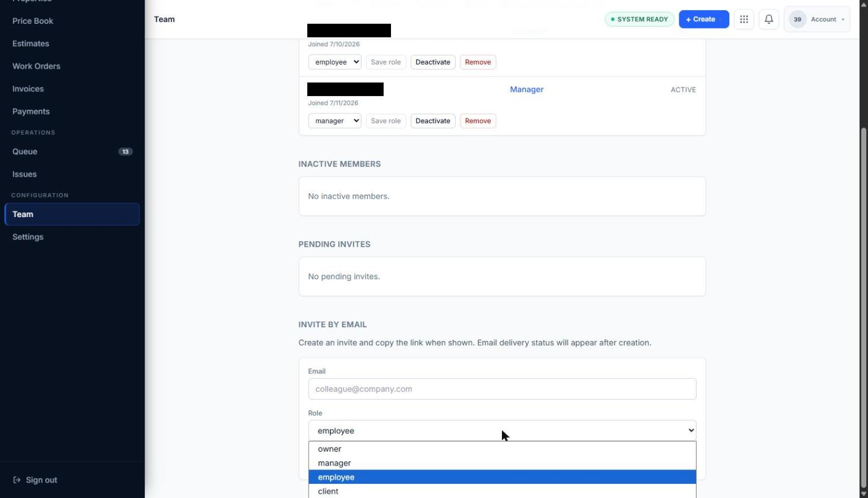
Task: Click the Sign out icon
Action: pyautogui.click(x=17, y=480)
